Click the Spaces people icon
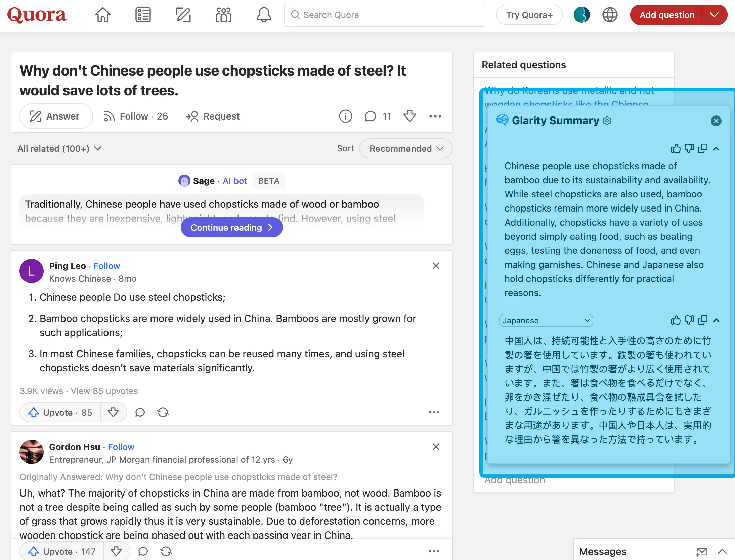Viewport: 735px width, 560px height. click(x=223, y=15)
